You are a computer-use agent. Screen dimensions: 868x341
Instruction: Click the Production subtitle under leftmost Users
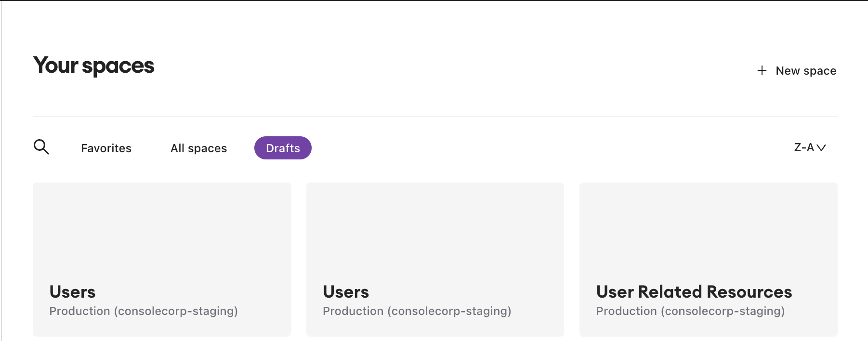pyautogui.click(x=144, y=311)
